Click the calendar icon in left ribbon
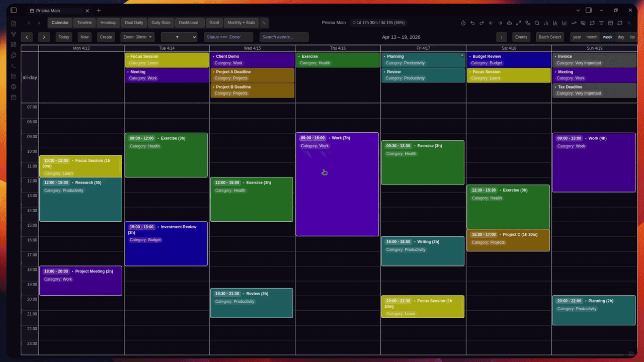This screenshot has height=362, width=644. pos(14,97)
